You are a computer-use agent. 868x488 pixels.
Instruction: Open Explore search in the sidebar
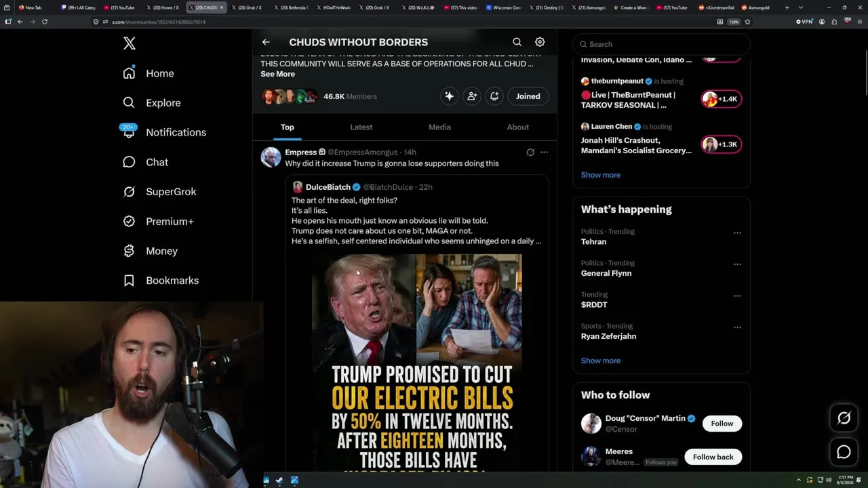[x=152, y=103]
